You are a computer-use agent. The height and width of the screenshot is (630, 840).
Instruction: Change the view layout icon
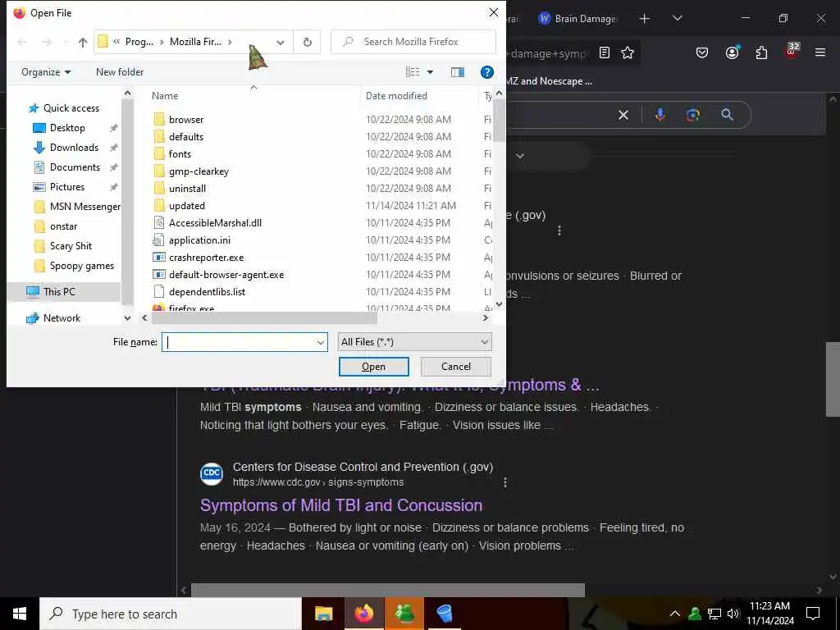(x=413, y=72)
